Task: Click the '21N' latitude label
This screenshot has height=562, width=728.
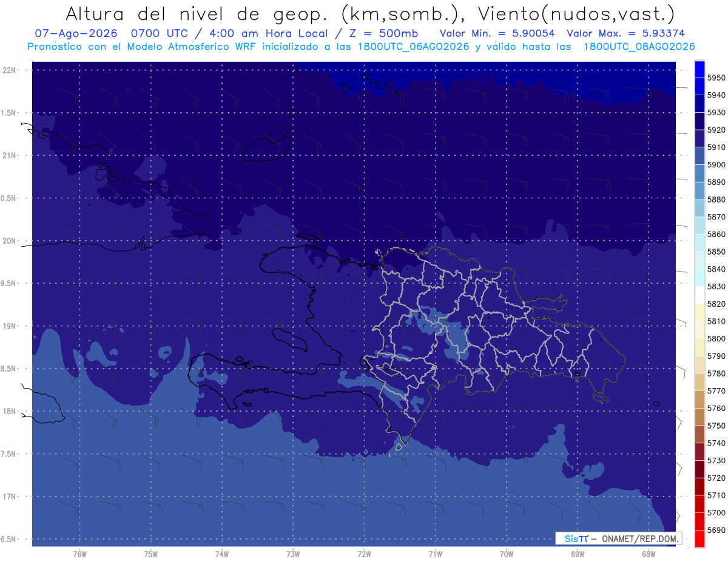Action: tap(9, 155)
